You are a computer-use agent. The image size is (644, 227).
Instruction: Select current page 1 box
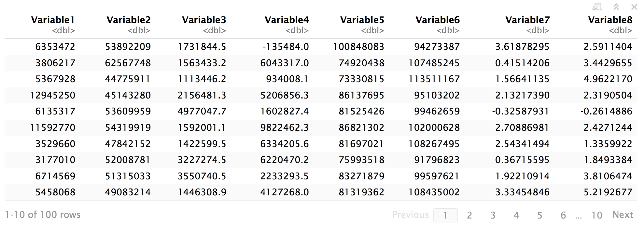(x=446, y=215)
